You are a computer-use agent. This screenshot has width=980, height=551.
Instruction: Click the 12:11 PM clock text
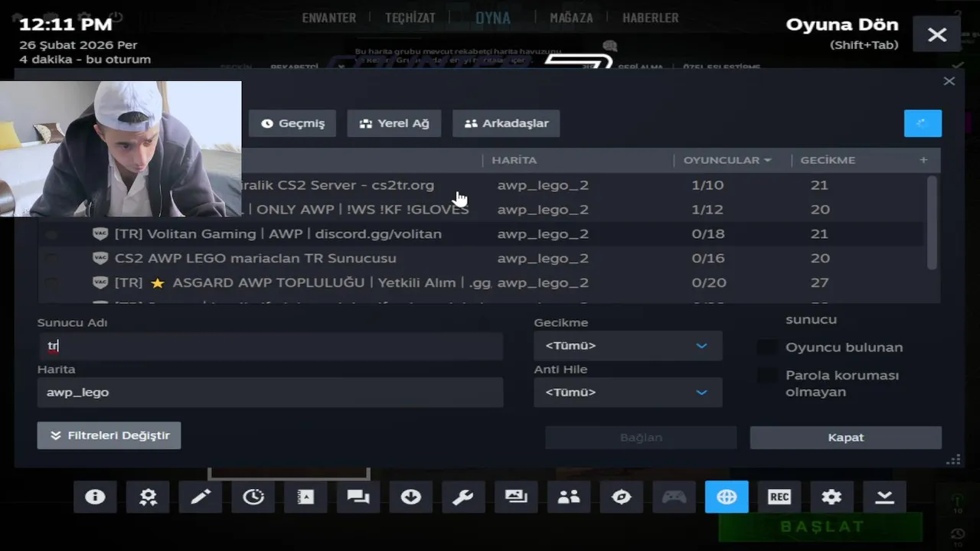[x=65, y=24]
